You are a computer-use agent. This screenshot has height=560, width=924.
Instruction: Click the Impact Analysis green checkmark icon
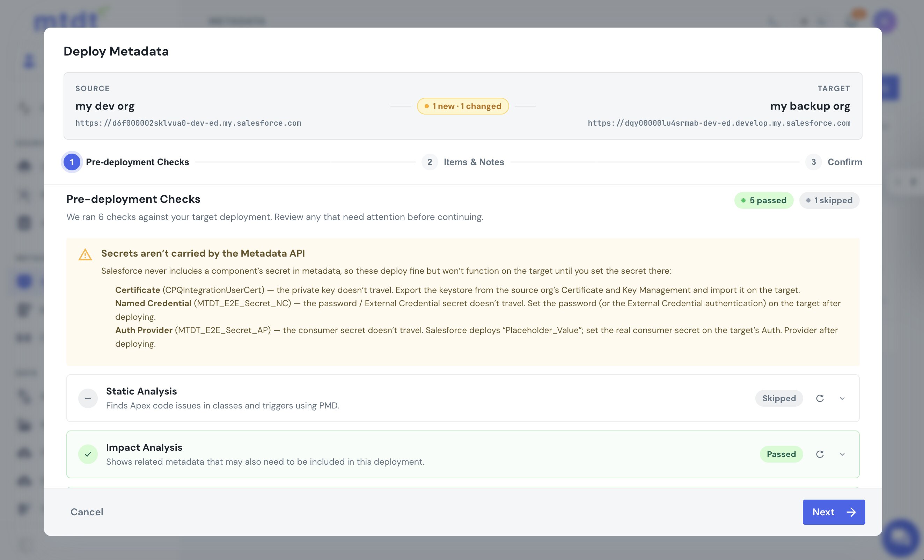[88, 454]
